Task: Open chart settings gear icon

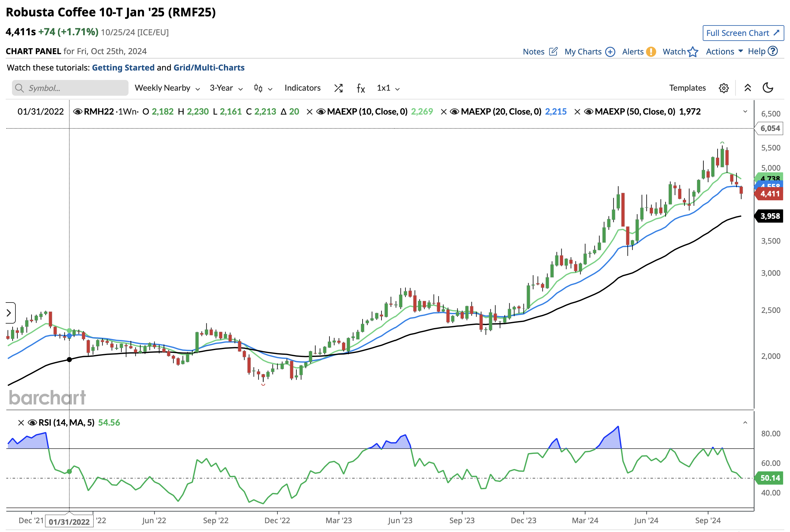Action: 724,88
